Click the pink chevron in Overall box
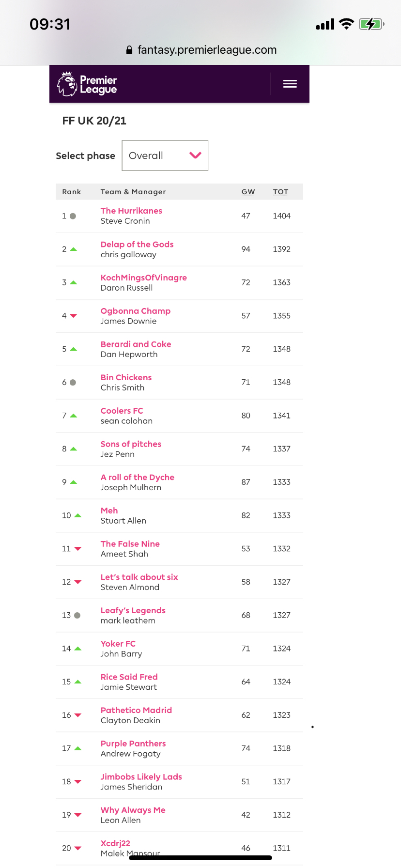 coord(195,155)
